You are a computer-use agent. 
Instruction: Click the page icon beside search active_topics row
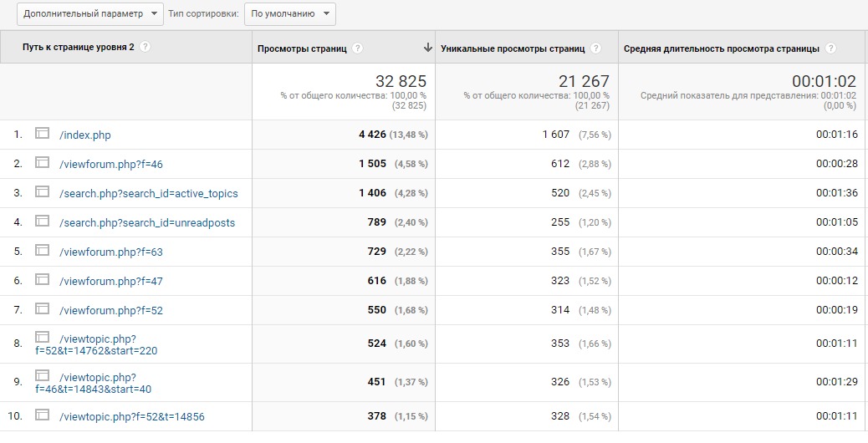coord(43,192)
